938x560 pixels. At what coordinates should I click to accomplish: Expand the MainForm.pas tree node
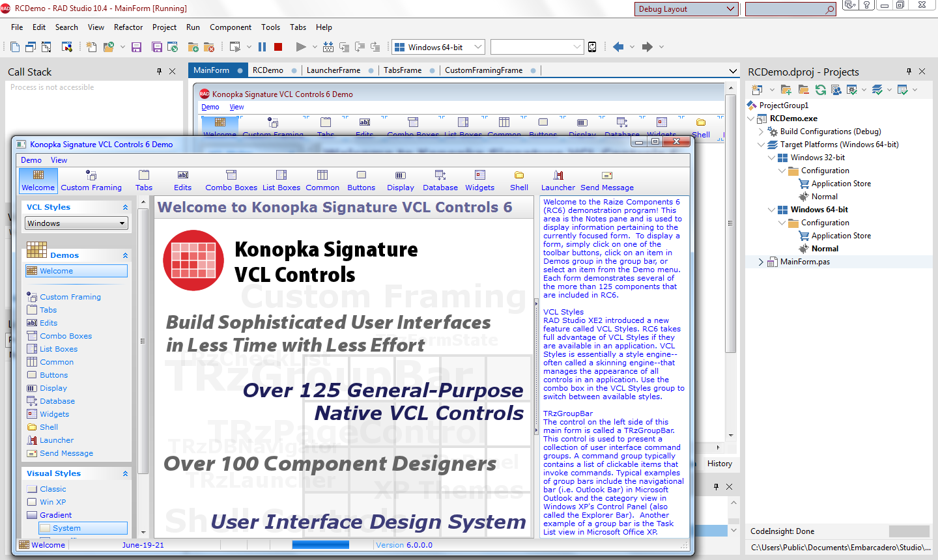point(761,262)
